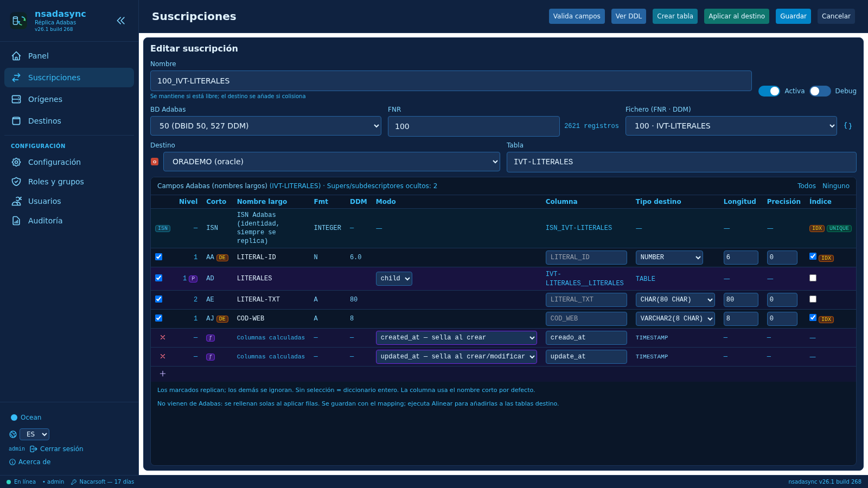The width and height of the screenshot is (868, 488).
Task: Disable index checkbox for COD-WEB row
Action: (813, 318)
